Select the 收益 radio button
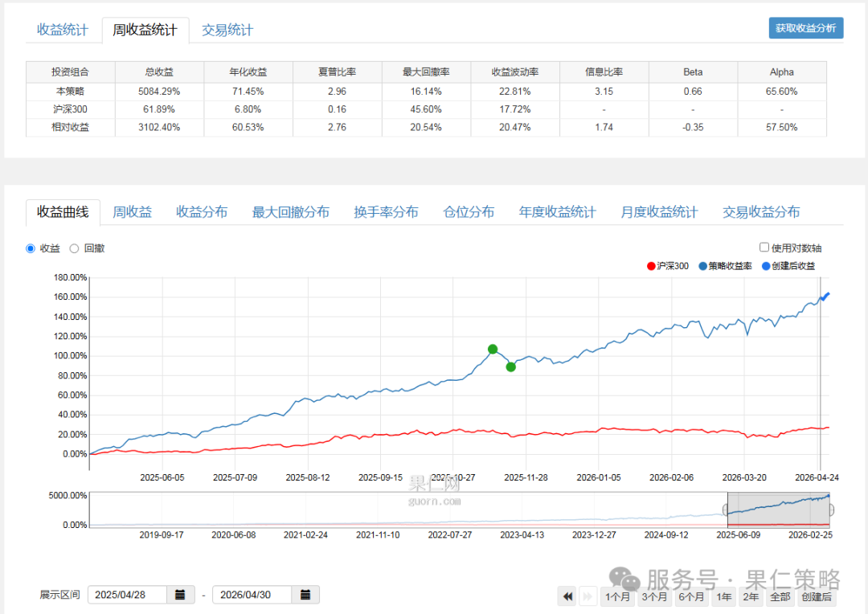 tap(31, 248)
